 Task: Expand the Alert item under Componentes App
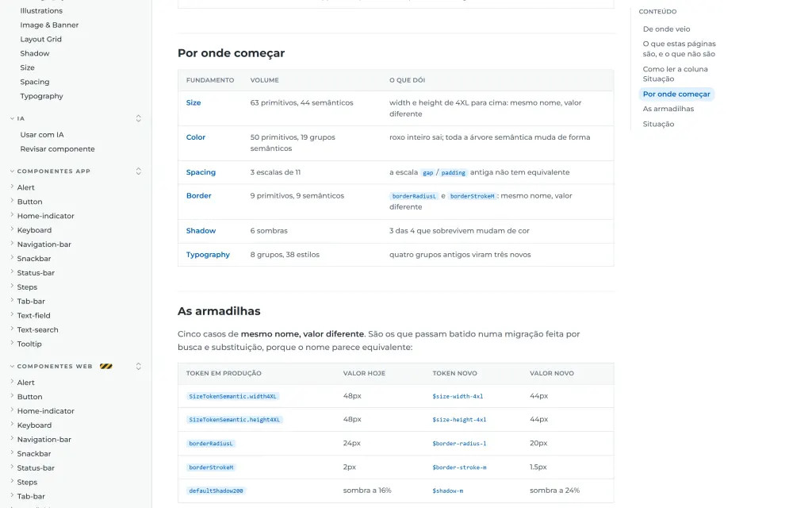pos(12,187)
